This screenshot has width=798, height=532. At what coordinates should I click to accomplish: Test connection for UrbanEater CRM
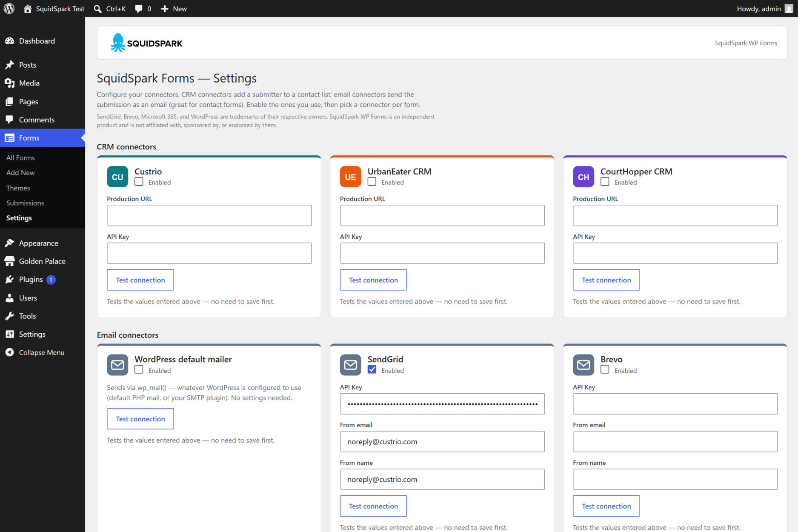[x=373, y=280]
